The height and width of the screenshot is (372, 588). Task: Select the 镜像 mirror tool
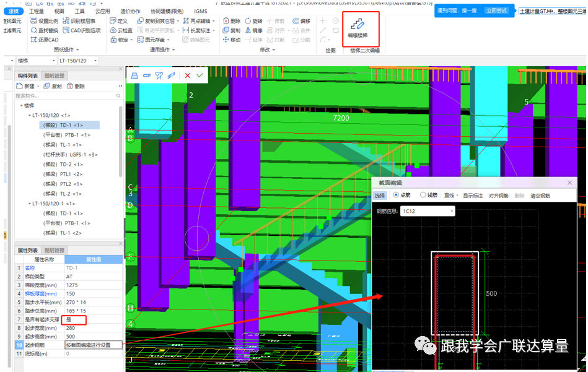[x=254, y=30]
